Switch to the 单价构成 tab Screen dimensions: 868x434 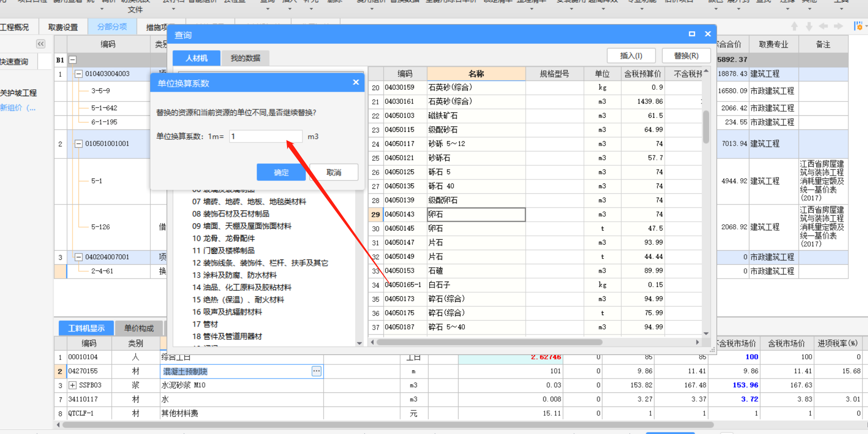tap(139, 328)
